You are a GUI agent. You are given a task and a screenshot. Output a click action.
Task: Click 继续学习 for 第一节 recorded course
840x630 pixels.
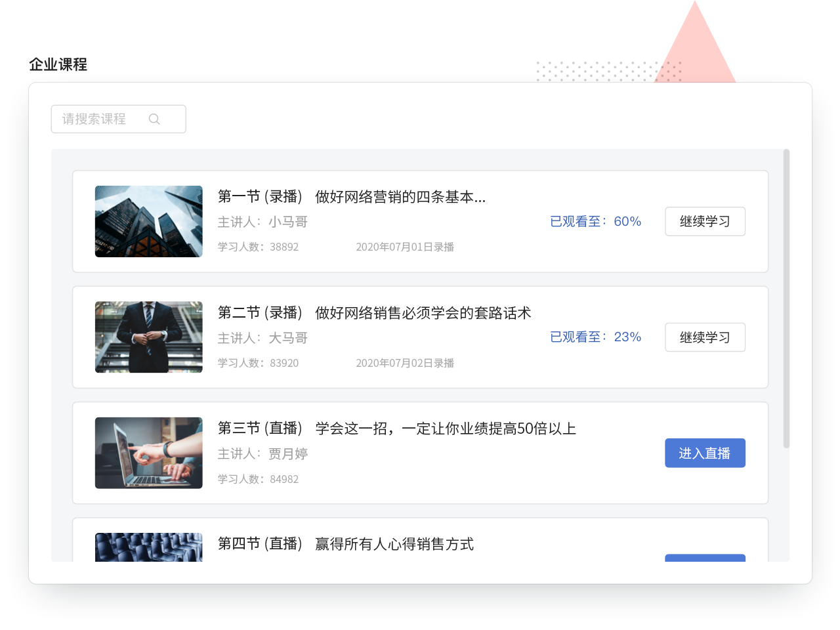705,221
